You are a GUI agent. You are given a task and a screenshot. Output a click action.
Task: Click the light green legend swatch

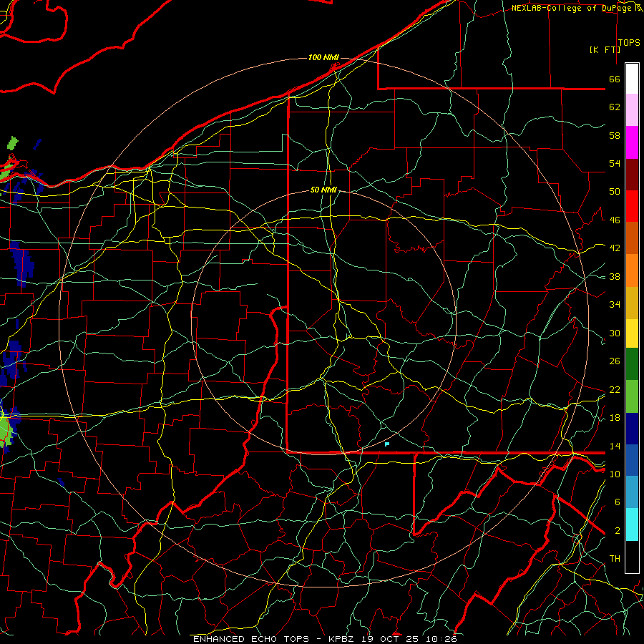click(x=632, y=396)
